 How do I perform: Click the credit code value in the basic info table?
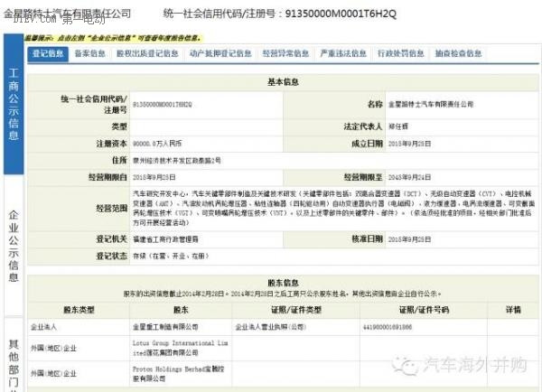[x=163, y=105]
